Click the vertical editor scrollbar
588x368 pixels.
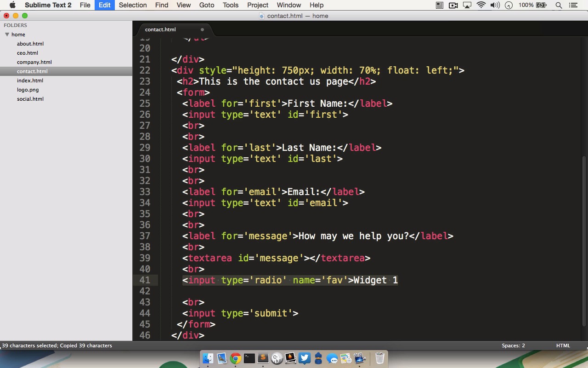(x=585, y=241)
